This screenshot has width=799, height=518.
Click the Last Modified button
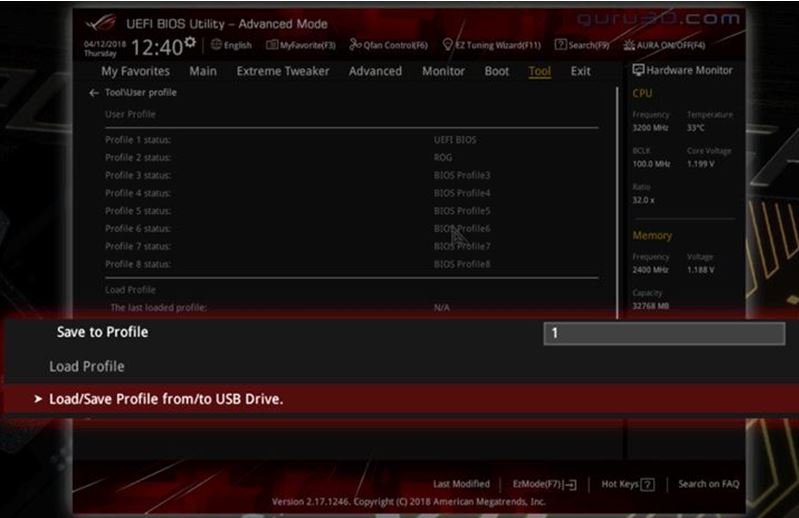pyautogui.click(x=461, y=484)
